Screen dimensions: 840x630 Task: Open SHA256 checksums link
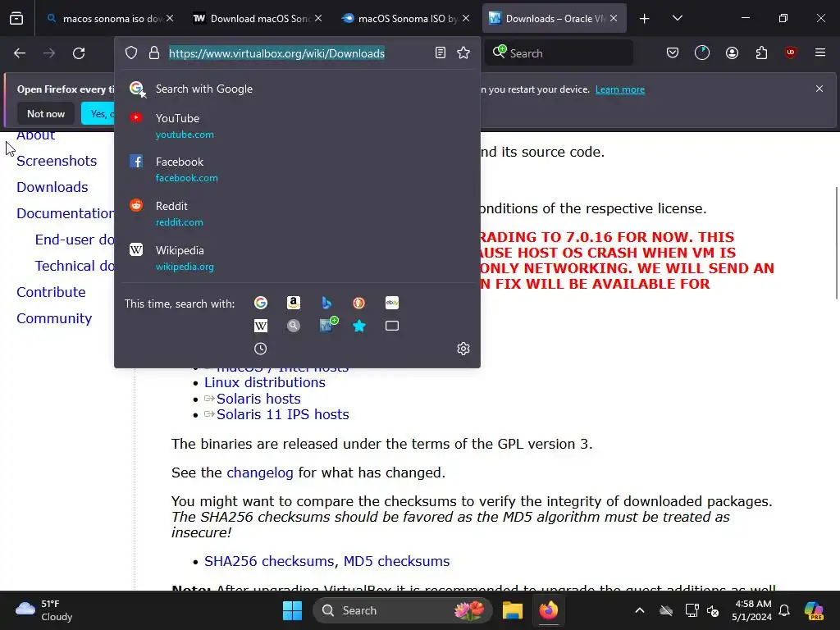click(271, 561)
